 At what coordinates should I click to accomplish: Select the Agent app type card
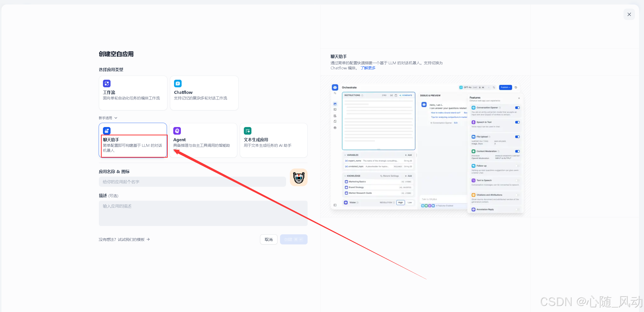203,140
